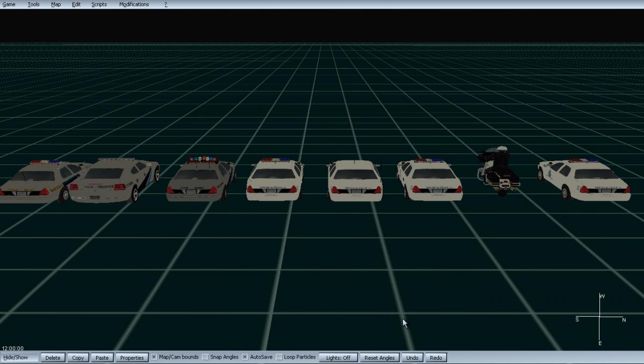Select the State Trooper patrol car
The height and width of the screenshot is (364, 644).
tap(114, 180)
